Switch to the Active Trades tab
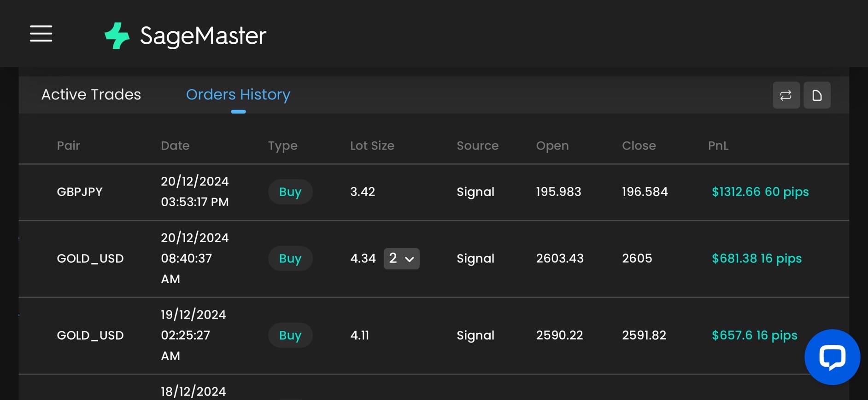 pyautogui.click(x=91, y=95)
